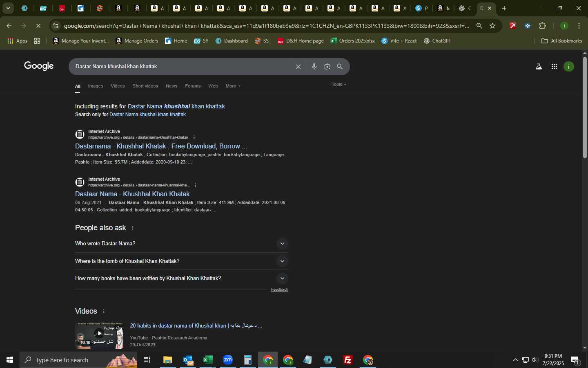
Task: Open the All Bookmarks folder
Action: (561, 41)
